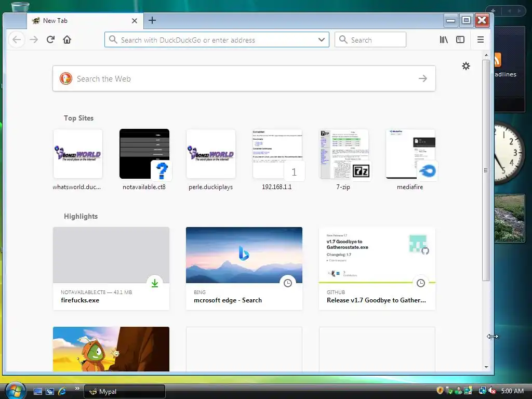Click the security shield tray icon

point(440,391)
